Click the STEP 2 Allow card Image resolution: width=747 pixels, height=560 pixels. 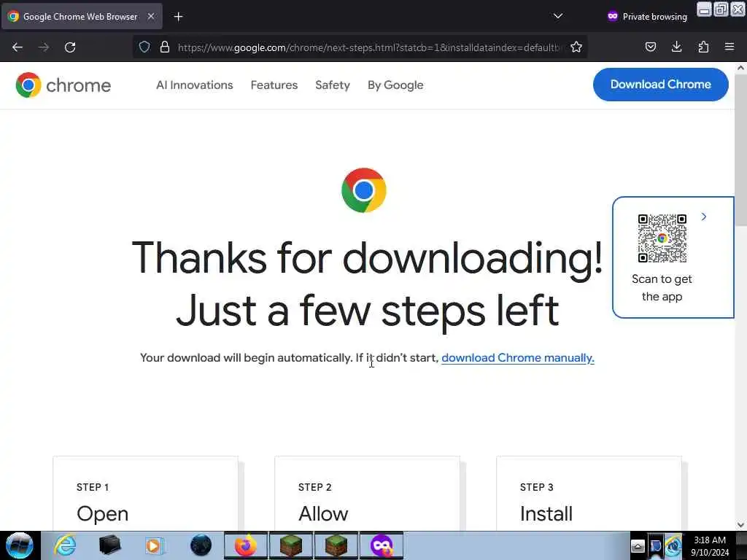(367, 494)
